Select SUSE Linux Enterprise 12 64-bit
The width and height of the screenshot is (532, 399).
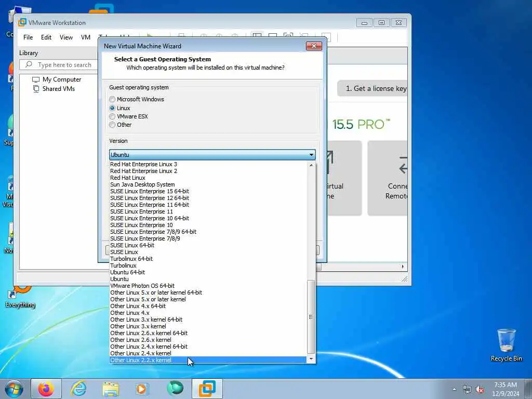tap(208, 198)
